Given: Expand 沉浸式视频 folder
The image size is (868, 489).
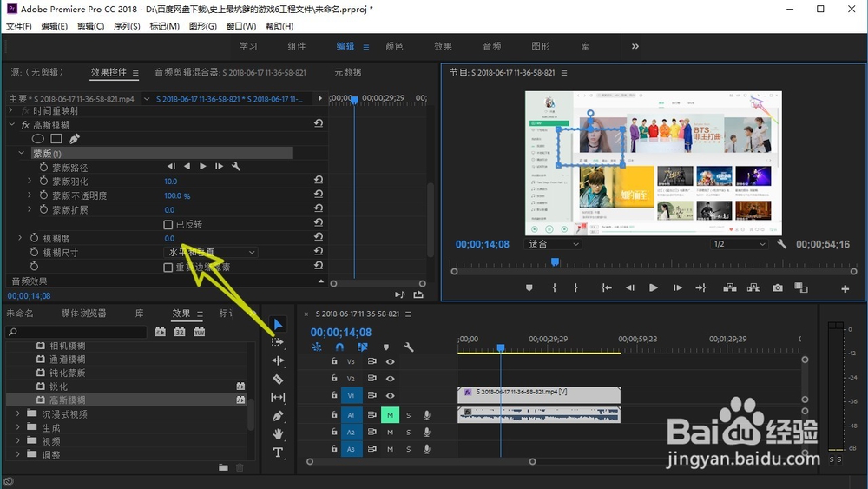Looking at the screenshot, I should pos(17,413).
